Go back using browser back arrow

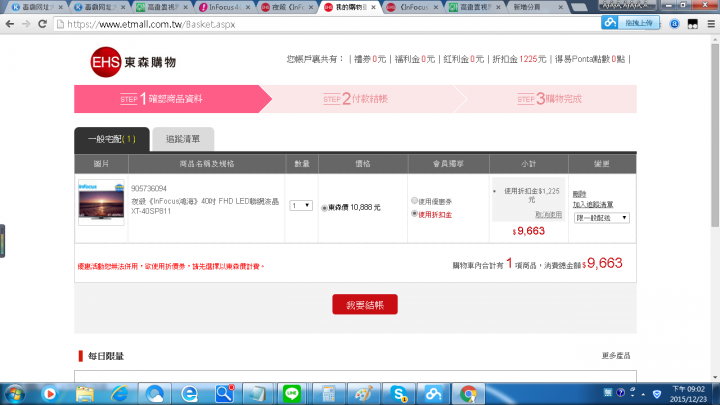click(x=10, y=24)
